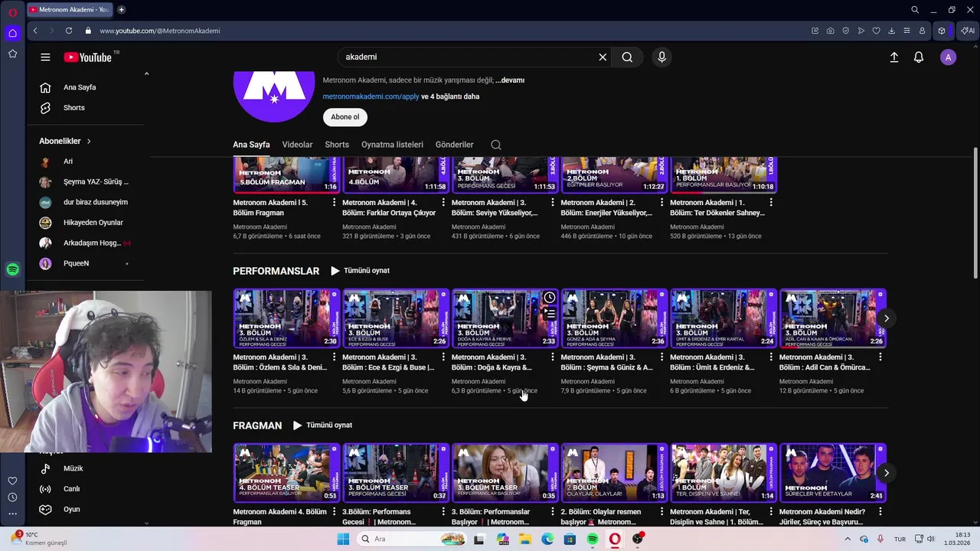Open the account avatar menu
Screen dimensions: 980x551
click(948, 57)
